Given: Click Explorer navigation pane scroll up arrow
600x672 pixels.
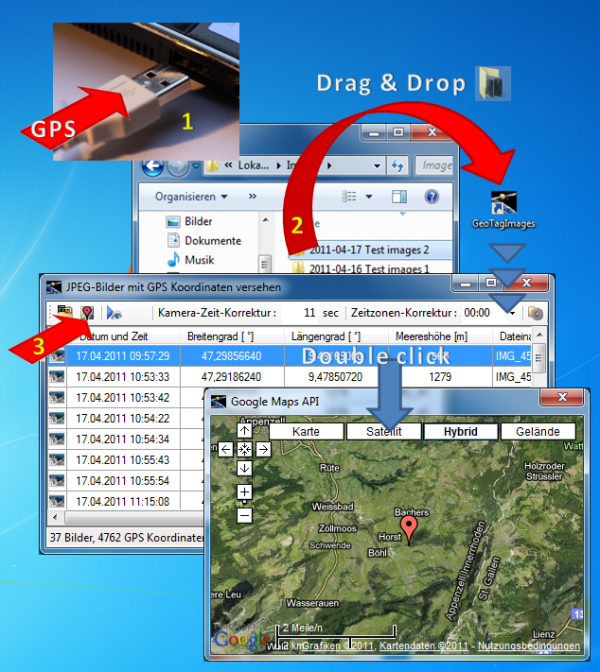Looking at the screenshot, I should pos(266,220).
